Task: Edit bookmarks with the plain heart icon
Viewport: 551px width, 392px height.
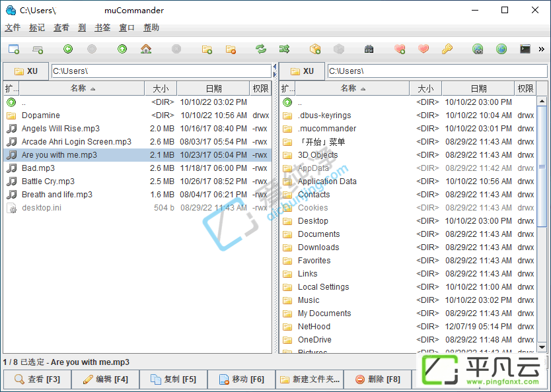Action: (423, 49)
